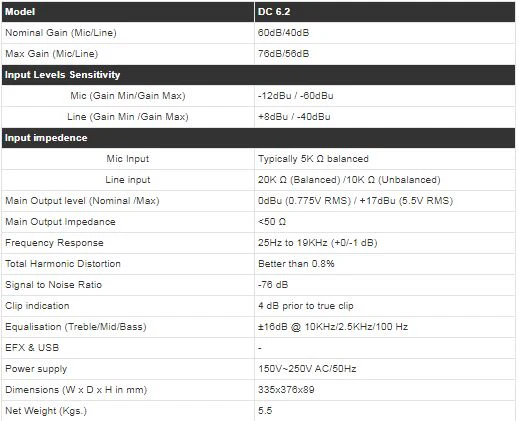Select the Dimensions 335x376x89 value
This screenshot has width=519, height=421.
(286, 390)
